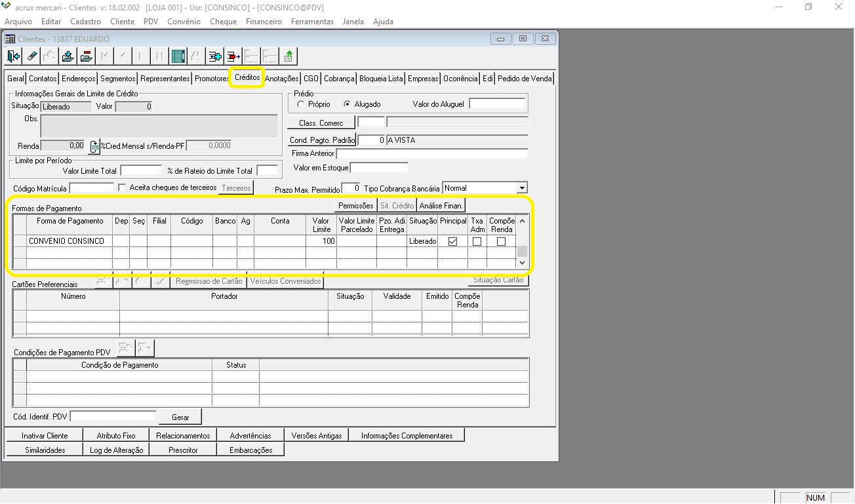The image size is (855, 504).
Task: Click the Análise Finan. button
Action: click(441, 206)
